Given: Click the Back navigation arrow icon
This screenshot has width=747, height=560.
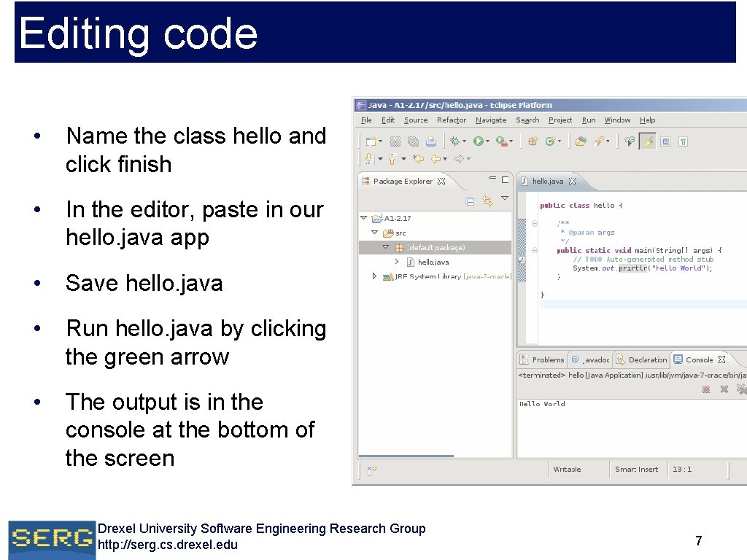Looking at the screenshot, I should [x=436, y=158].
